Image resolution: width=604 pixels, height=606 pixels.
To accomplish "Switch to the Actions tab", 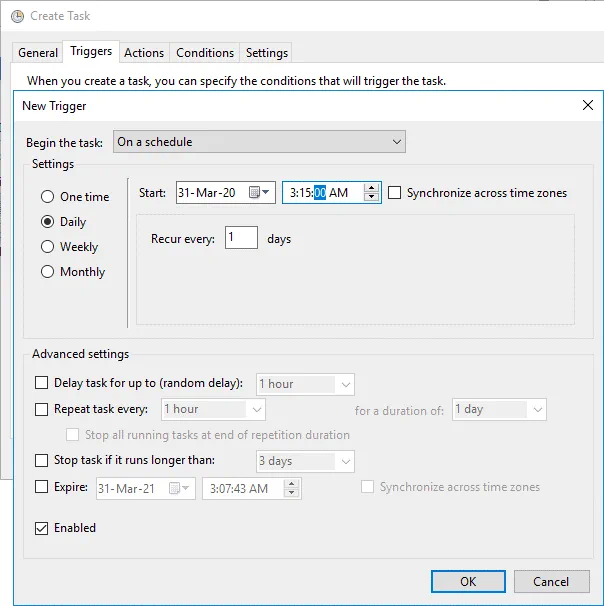I will [x=144, y=53].
